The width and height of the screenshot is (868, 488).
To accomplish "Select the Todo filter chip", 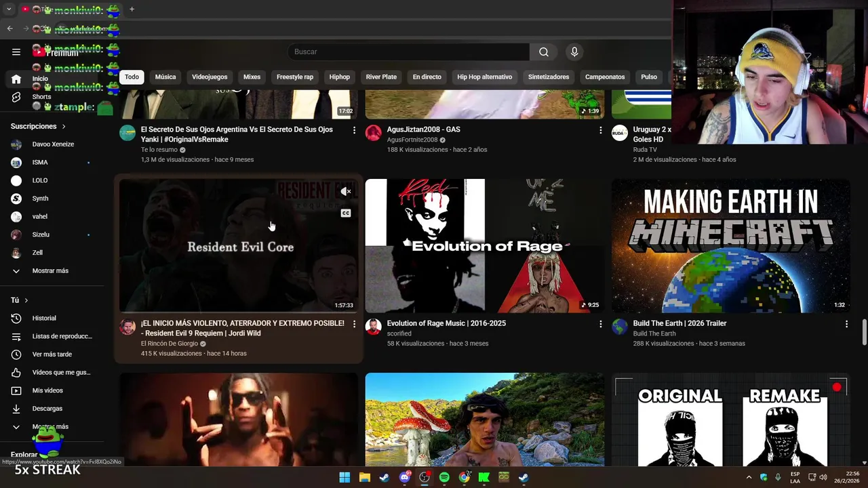I will 132,77.
